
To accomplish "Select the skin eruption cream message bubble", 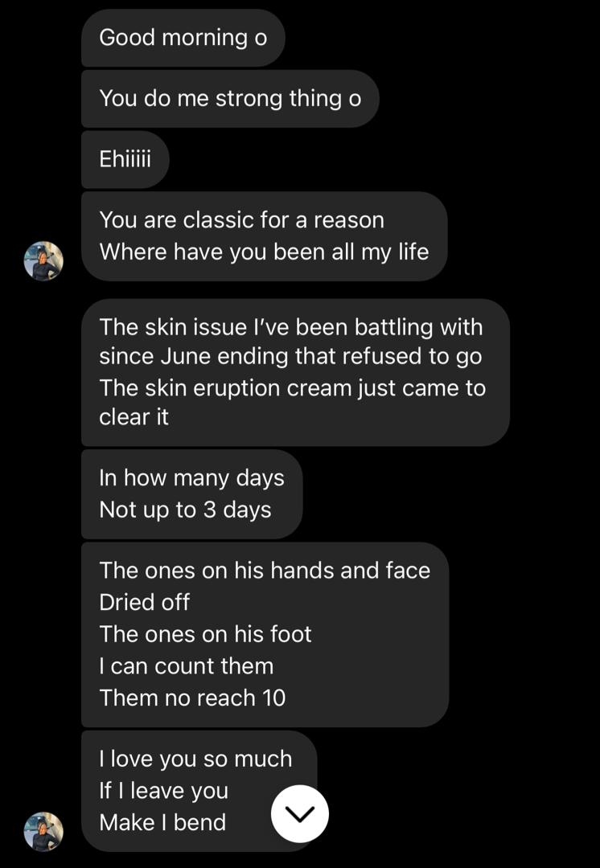I will tap(295, 373).
